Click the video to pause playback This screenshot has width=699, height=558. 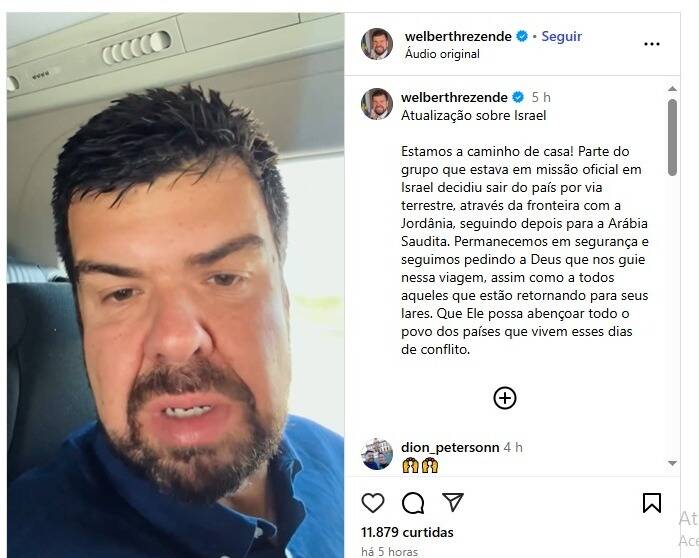(x=175, y=285)
